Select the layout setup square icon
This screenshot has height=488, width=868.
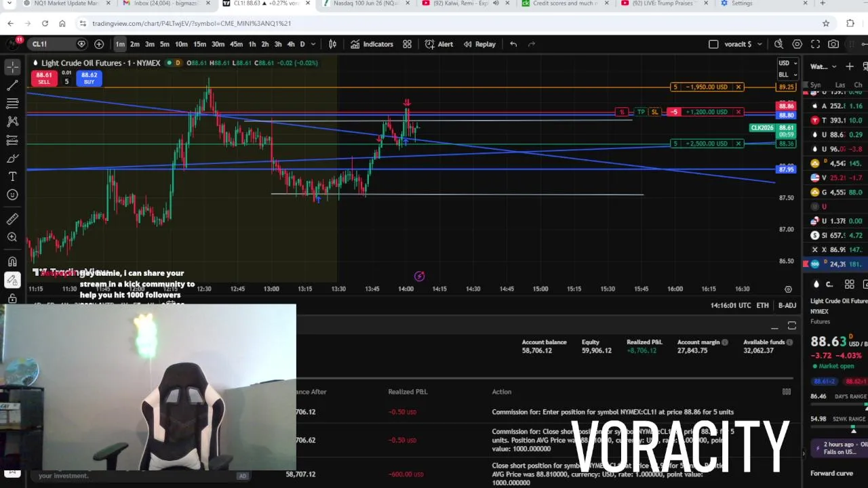713,44
